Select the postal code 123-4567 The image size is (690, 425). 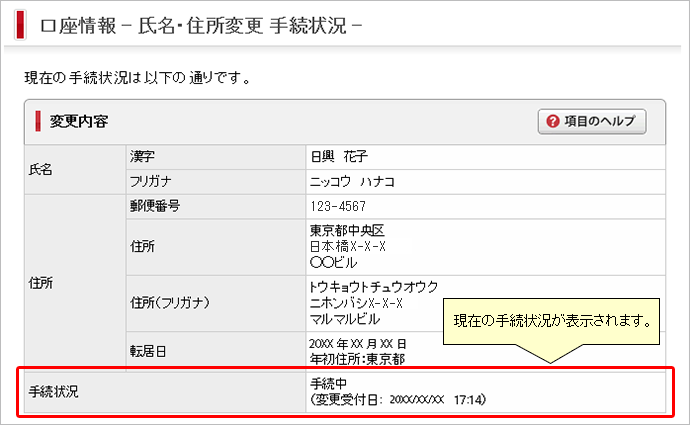click(339, 206)
